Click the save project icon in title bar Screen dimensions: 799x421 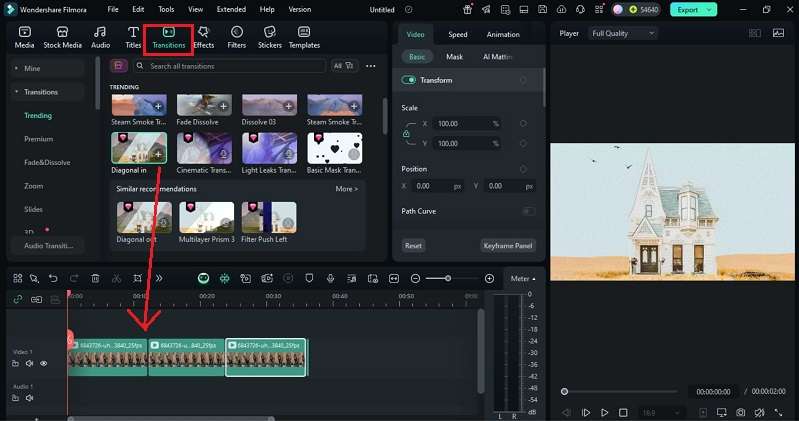point(543,9)
